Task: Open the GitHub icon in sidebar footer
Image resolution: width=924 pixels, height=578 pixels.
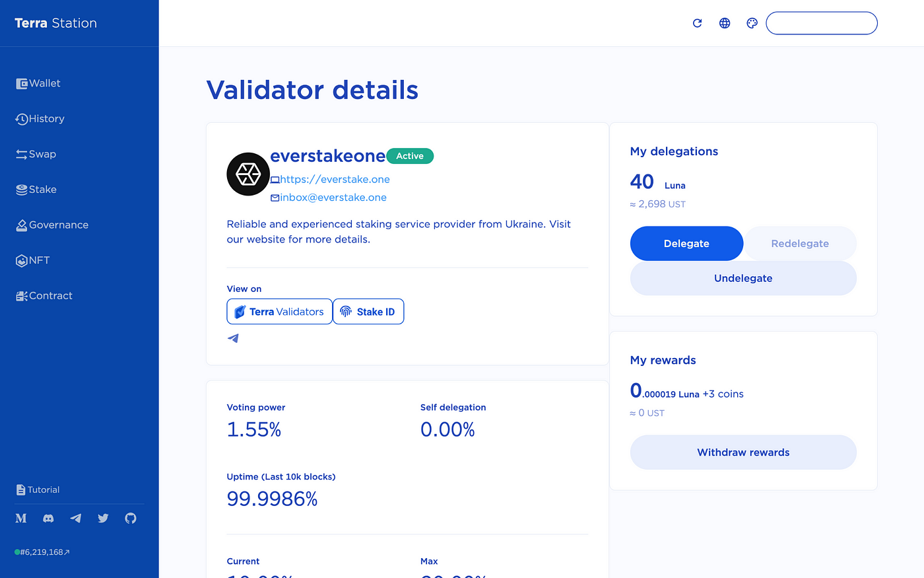Action: coord(131,519)
